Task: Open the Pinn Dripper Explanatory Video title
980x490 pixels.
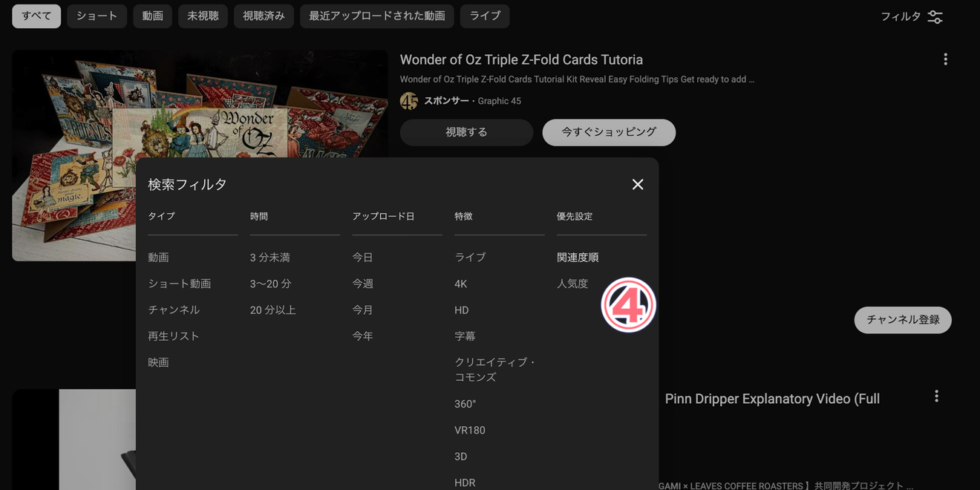Action: 772,399
